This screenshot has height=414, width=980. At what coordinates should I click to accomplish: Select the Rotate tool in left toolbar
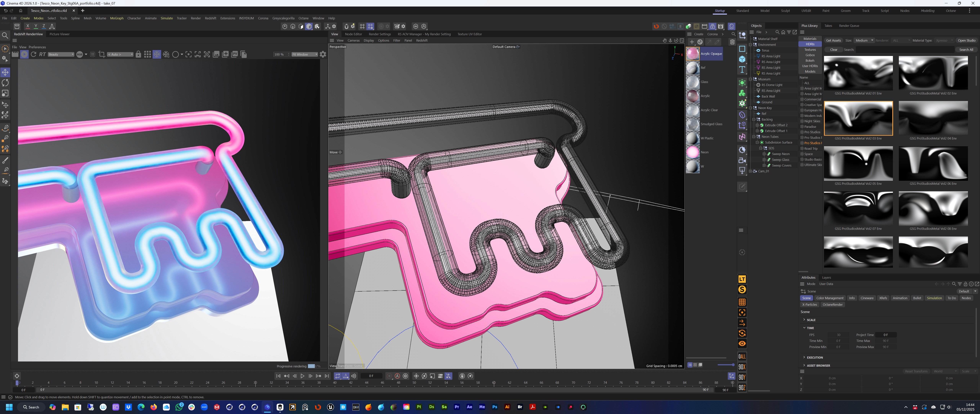coord(5,83)
